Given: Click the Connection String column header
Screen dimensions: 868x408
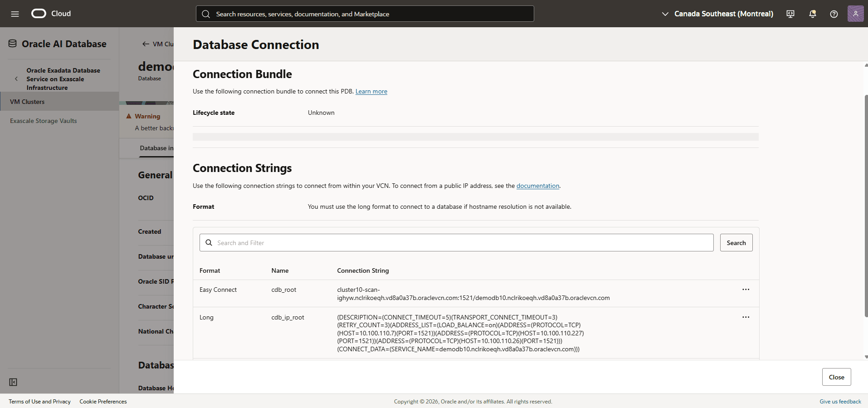Looking at the screenshot, I should pos(363,270).
